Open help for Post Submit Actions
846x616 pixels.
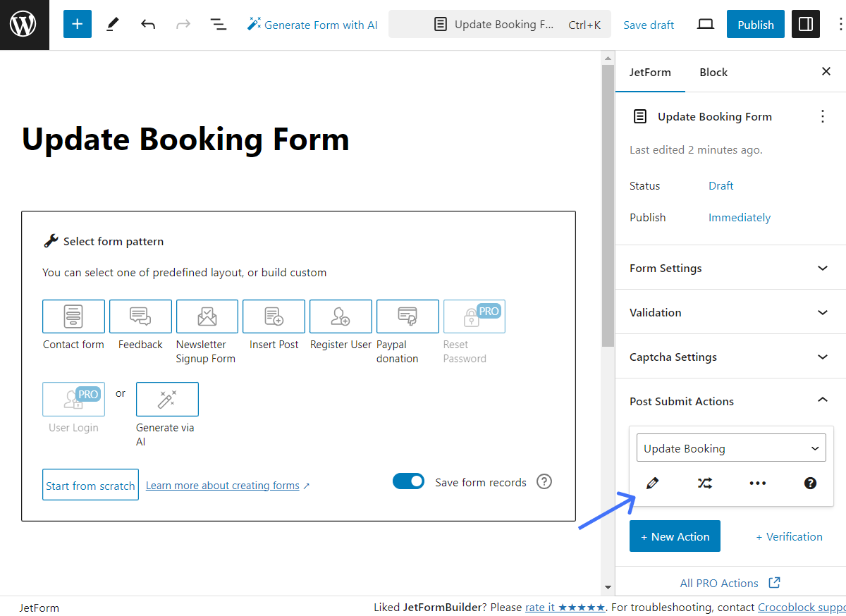(810, 483)
